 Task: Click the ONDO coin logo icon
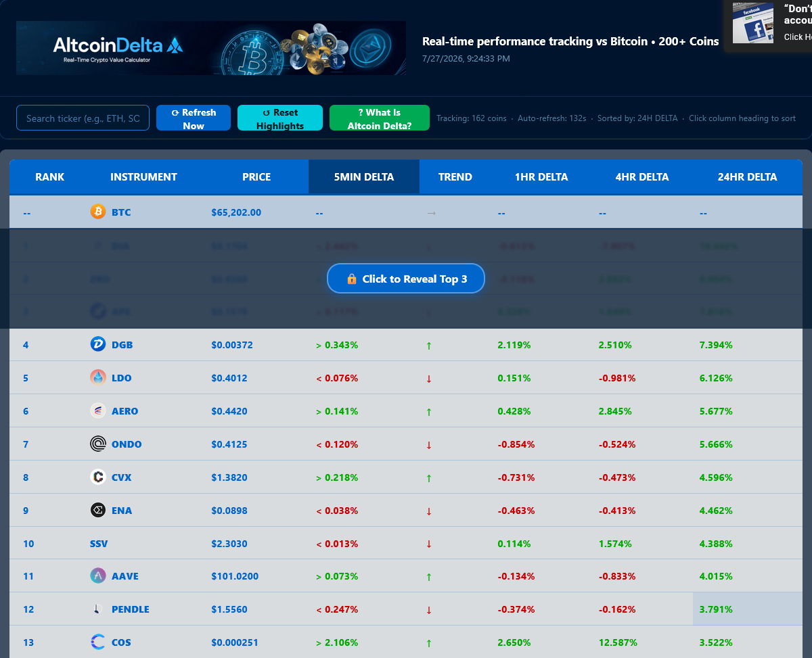(98, 444)
